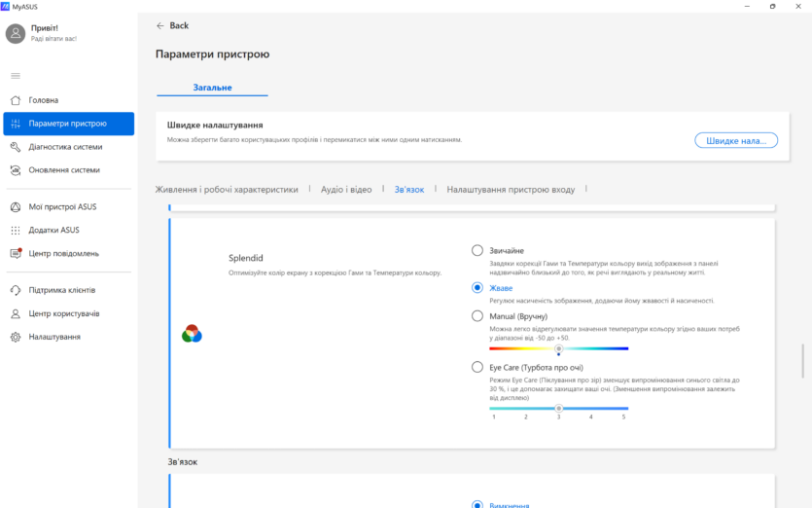Screen dimensions: 812x508
Task: Click the Мої пристрої ASUS icon
Action: tap(16, 207)
